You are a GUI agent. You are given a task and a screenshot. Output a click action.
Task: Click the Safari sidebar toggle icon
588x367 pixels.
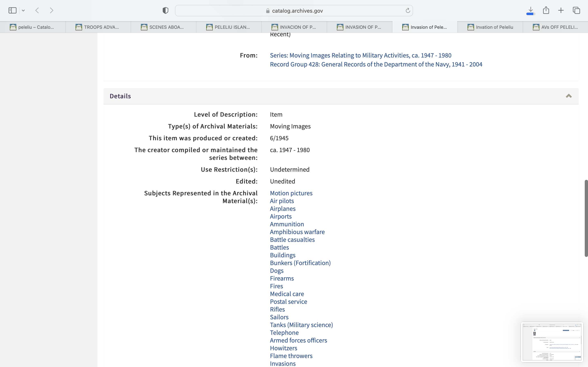tap(12, 10)
